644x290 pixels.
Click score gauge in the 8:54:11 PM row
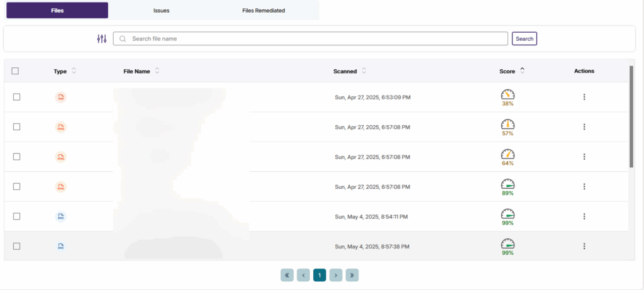508,214
